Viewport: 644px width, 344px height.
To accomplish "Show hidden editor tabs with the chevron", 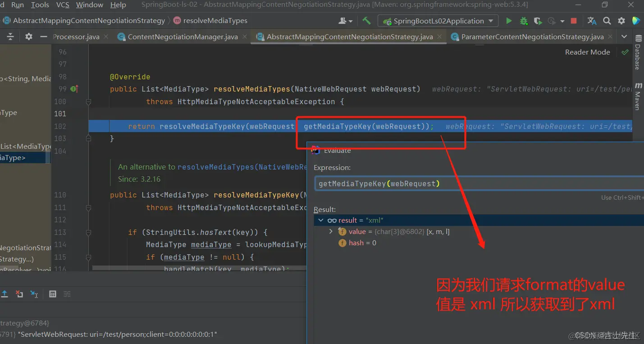I will (x=624, y=37).
